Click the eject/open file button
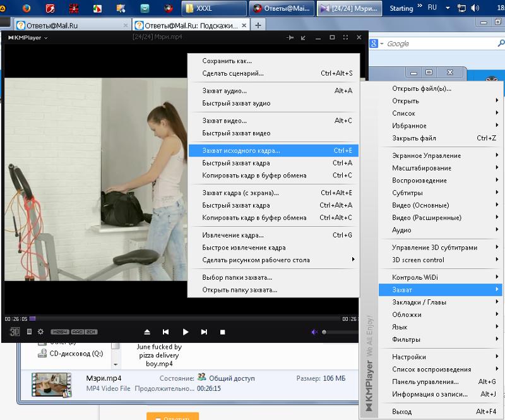Screen dimensions: 505x420 click(147, 332)
